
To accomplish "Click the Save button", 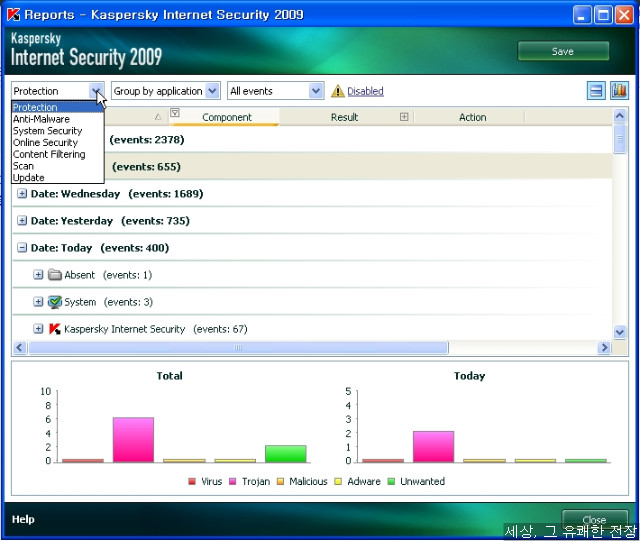I will (x=563, y=51).
